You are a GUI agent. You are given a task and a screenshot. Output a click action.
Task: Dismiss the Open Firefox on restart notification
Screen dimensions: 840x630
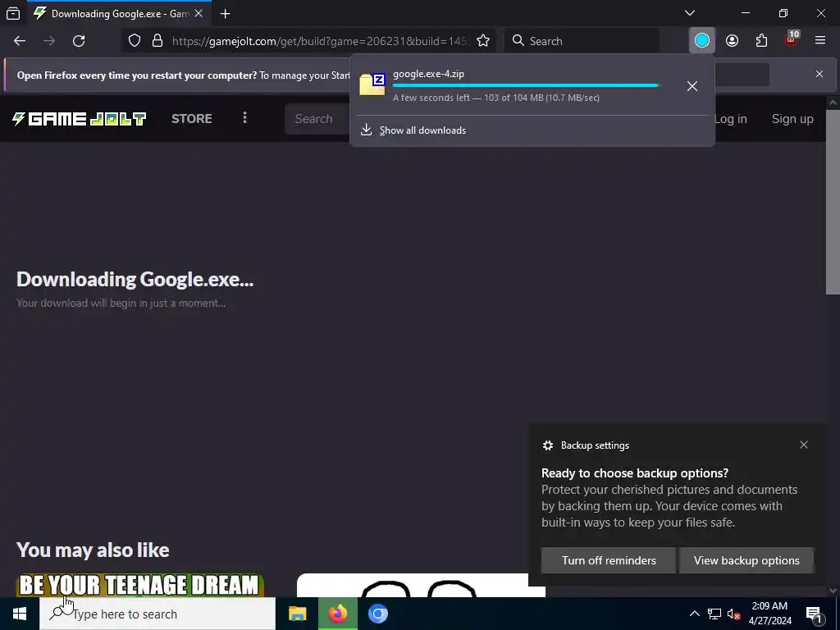[819, 74]
